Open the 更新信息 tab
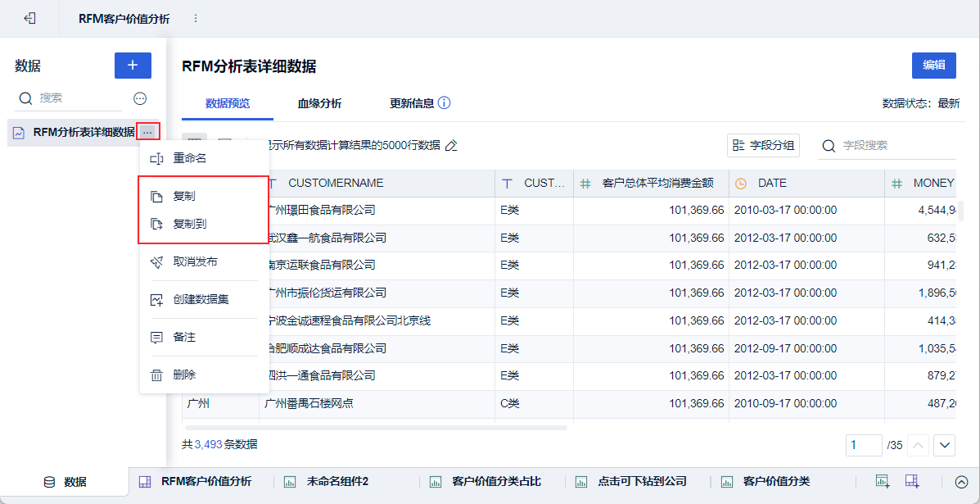The height and width of the screenshot is (504, 980). click(x=412, y=103)
